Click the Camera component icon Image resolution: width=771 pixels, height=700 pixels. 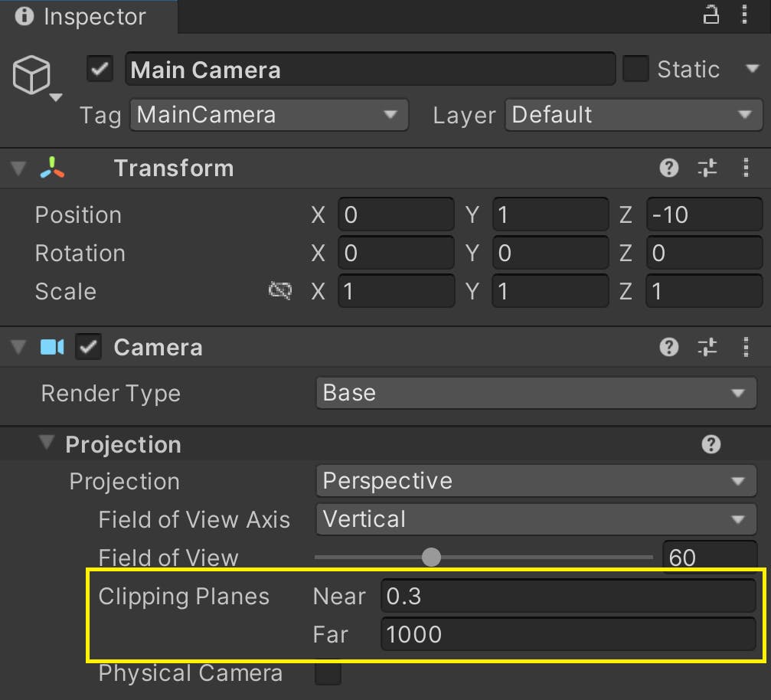point(53,347)
